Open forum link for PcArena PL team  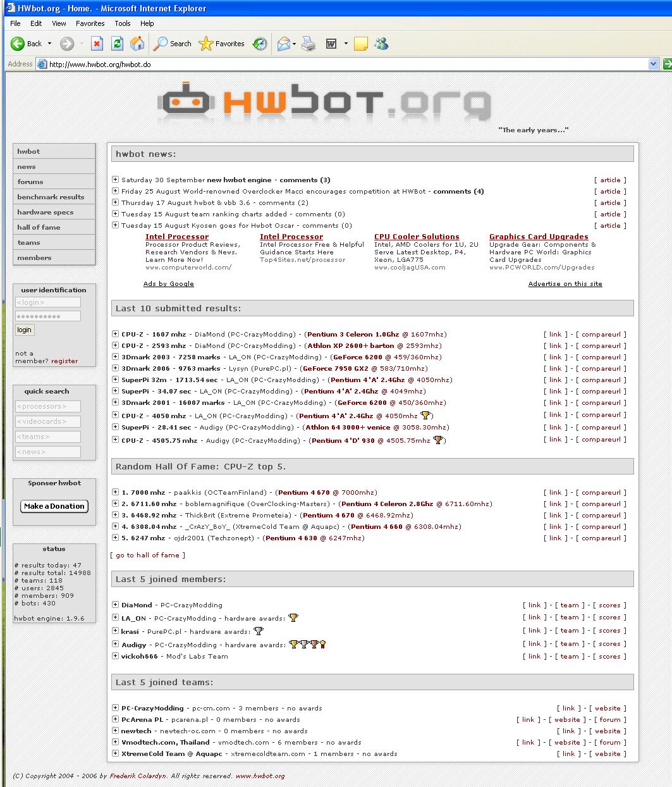[x=610, y=720]
